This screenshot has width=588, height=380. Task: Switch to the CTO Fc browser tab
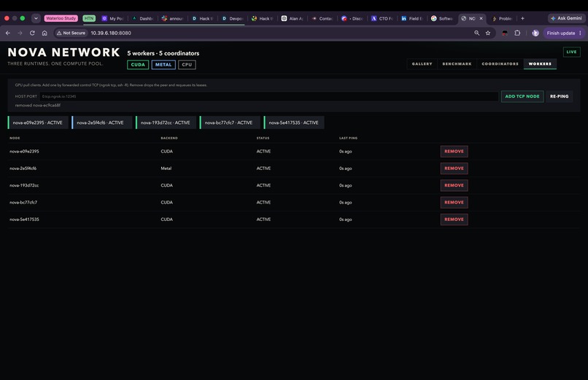[382, 18]
